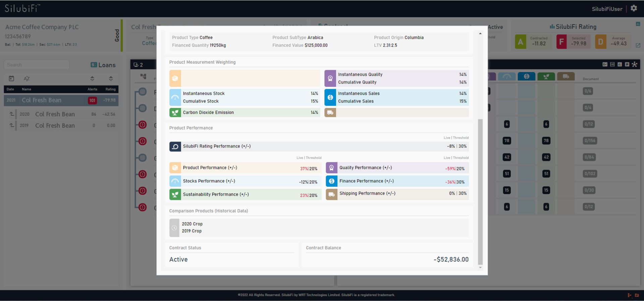
Task: Open the external link icon in SilubiFi Rating
Action: coord(638,46)
